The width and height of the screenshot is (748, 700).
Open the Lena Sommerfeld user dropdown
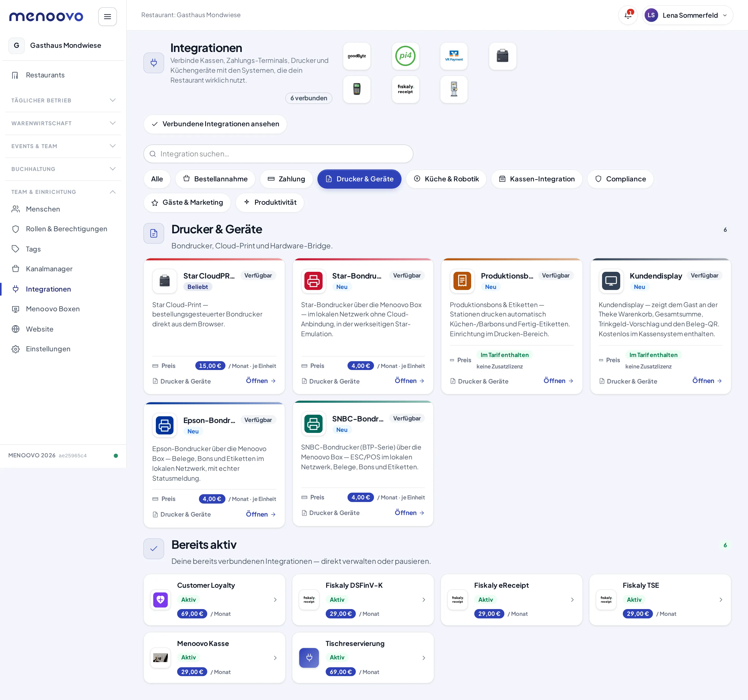pos(687,15)
